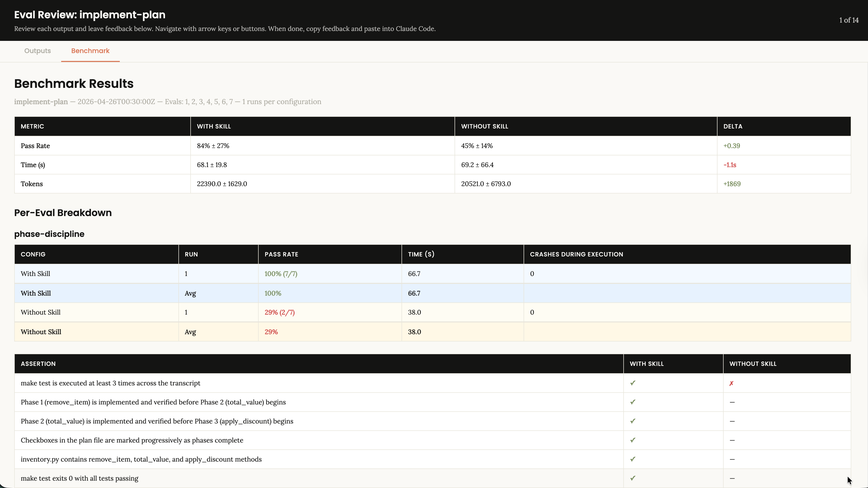Click the Checkboxes marked progressively assertion
Image resolution: width=868 pixels, height=488 pixels.
coord(132,440)
